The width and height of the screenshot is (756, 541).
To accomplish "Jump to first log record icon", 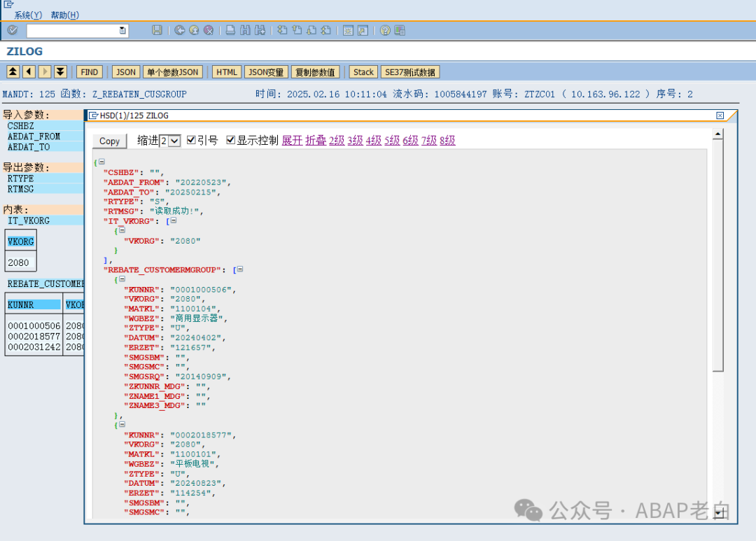I will (13, 72).
